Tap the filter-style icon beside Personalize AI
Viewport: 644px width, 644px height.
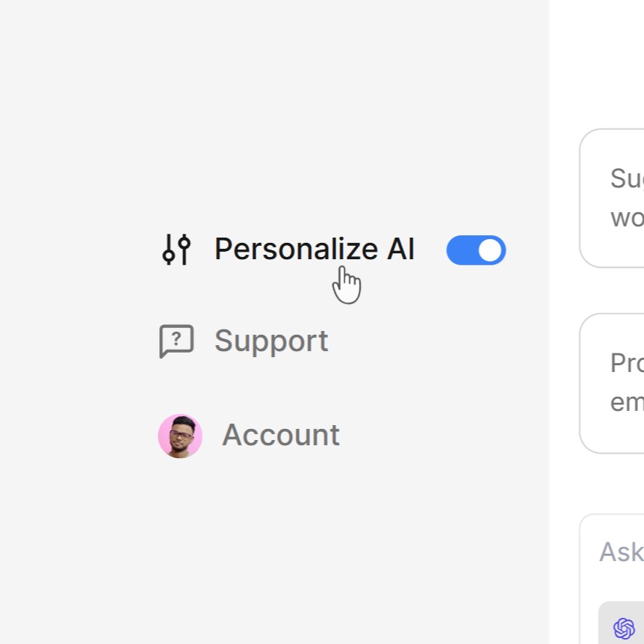tap(176, 250)
